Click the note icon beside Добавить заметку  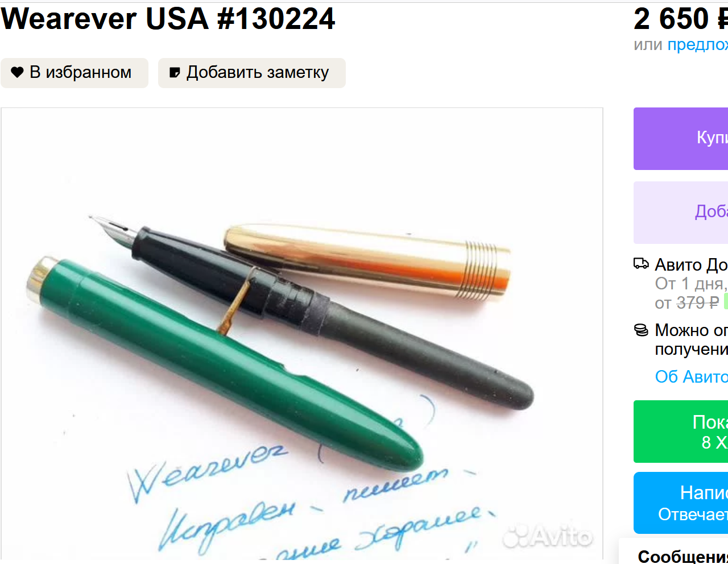tap(175, 73)
